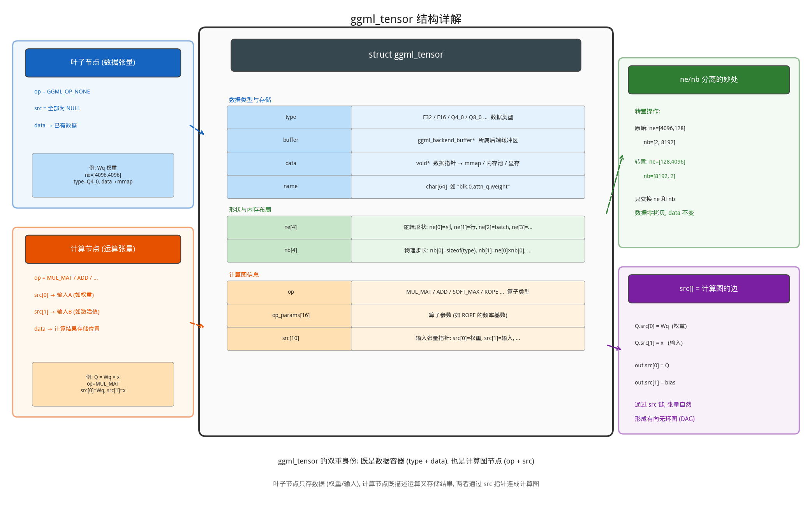
Task: Click the 'ggml_tensor 结构详解' title text
Action: coord(406,19)
